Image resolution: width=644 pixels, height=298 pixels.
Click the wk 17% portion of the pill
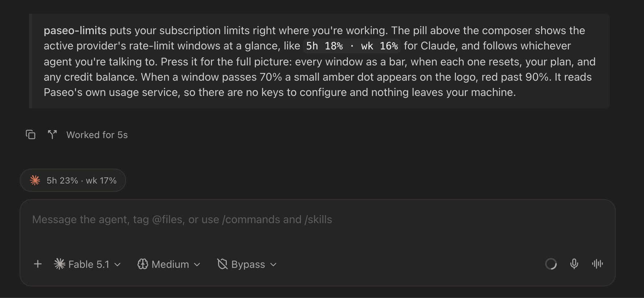coord(101,181)
